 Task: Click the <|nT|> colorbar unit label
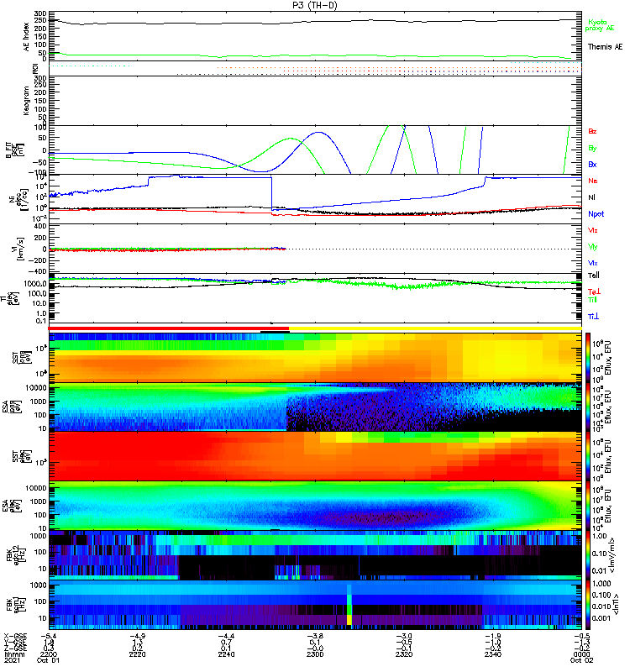pyautogui.click(x=617, y=604)
